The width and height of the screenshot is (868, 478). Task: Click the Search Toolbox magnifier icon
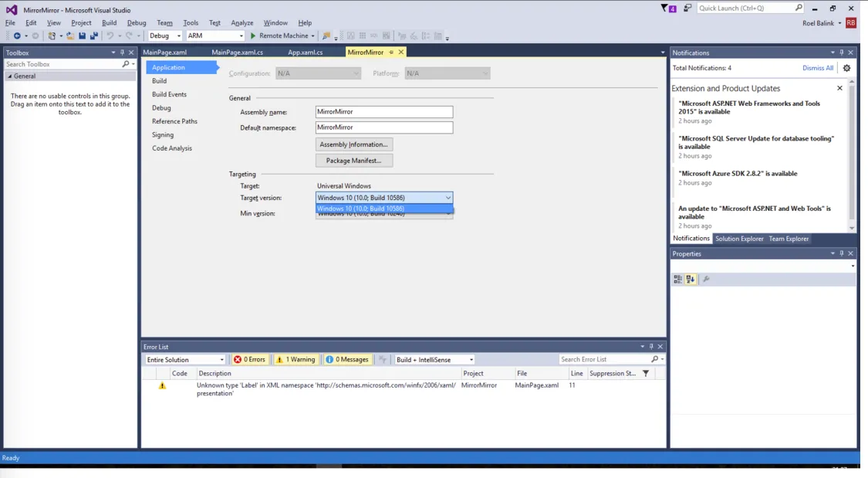coord(125,64)
